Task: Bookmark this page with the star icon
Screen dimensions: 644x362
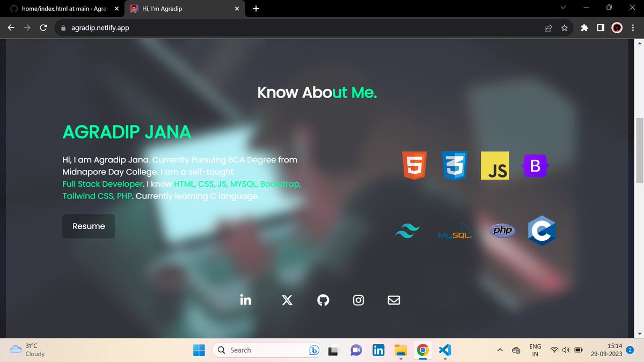Action: [564, 28]
